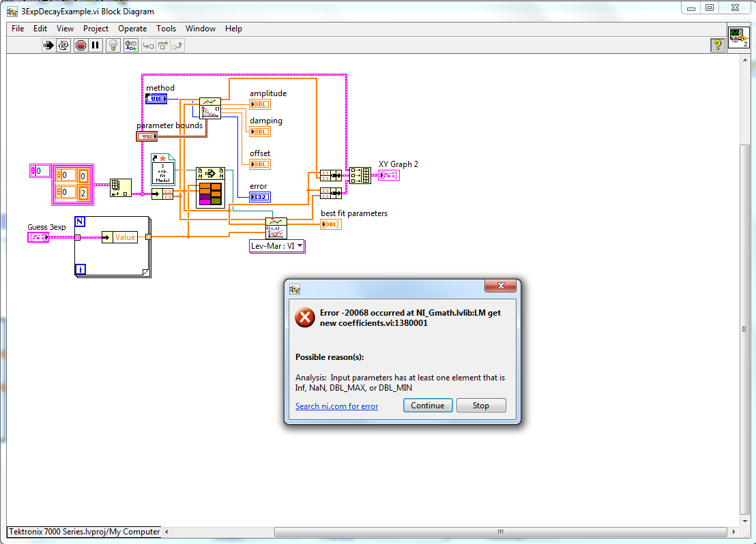Select the Nonlinear Curve Fit VI node
This screenshot has width=756, height=544.
276,228
